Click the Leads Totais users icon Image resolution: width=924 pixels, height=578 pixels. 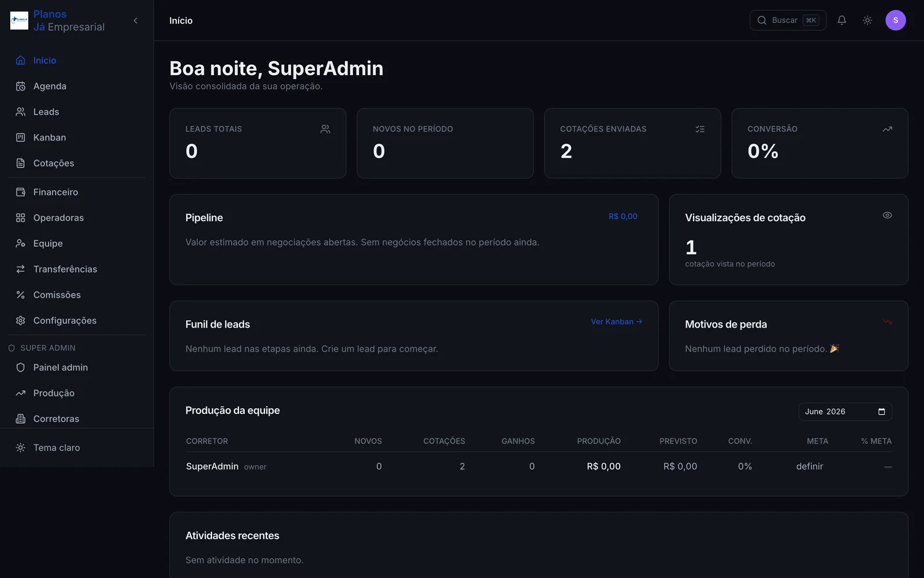coord(326,129)
